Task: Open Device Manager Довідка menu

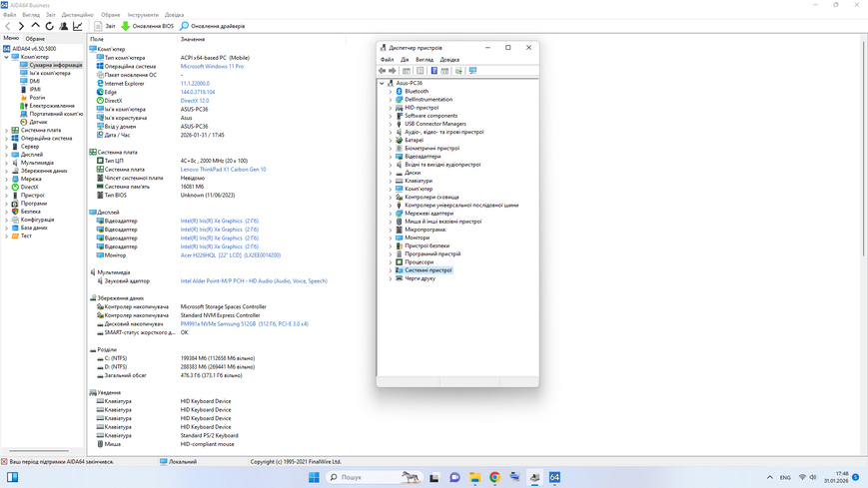Action: tap(449, 60)
